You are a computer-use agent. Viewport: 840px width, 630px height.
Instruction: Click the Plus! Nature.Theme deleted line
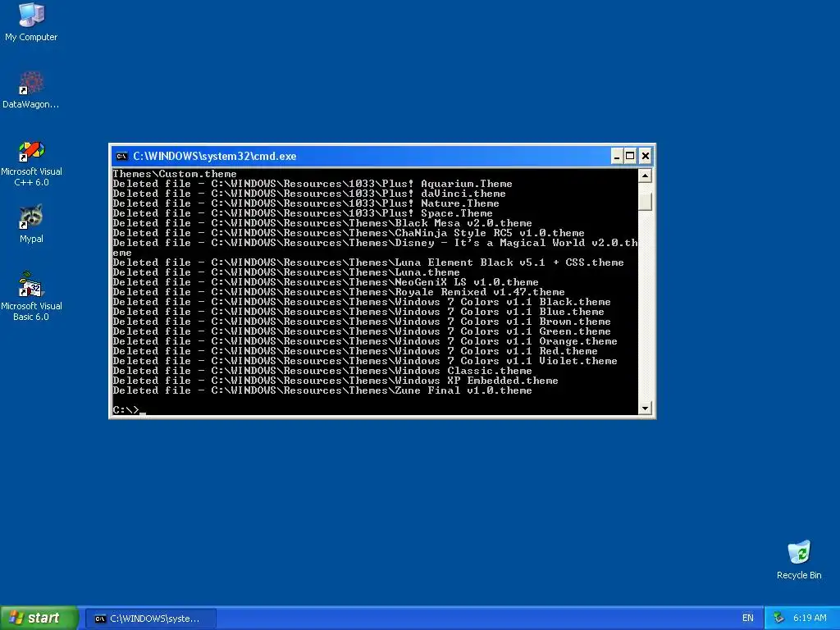click(x=306, y=203)
